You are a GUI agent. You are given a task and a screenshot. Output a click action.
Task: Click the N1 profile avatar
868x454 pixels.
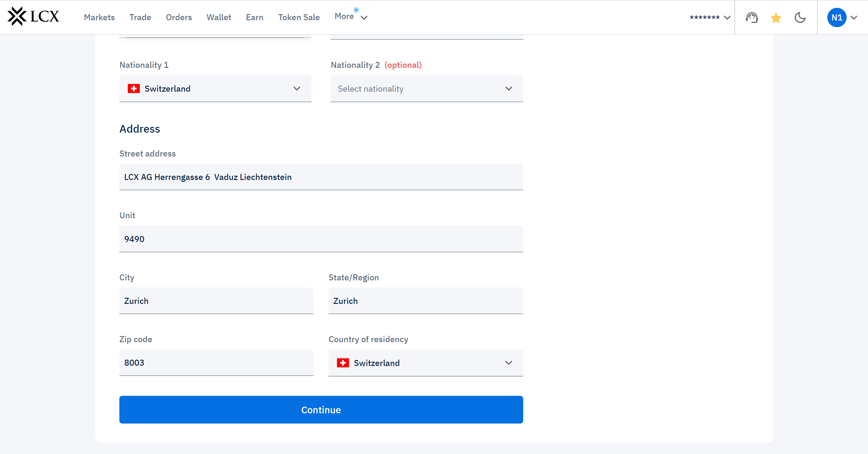click(x=836, y=17)
